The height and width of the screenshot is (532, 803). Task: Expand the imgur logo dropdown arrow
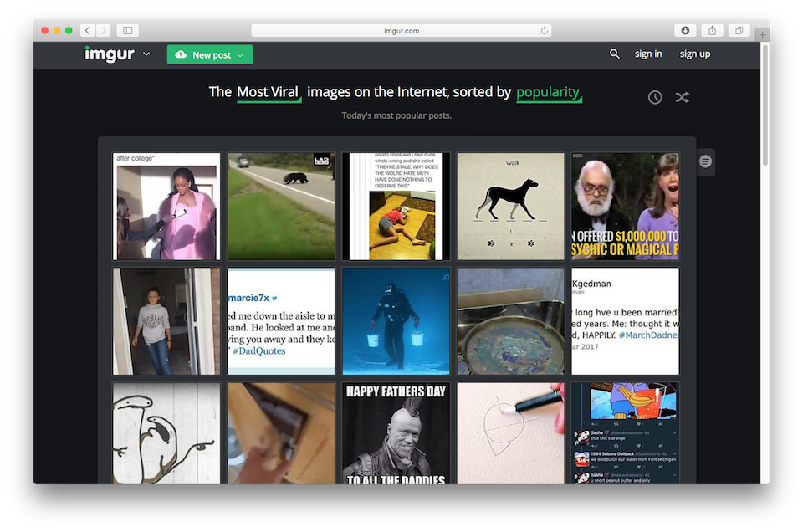click(x=146, y=54)
